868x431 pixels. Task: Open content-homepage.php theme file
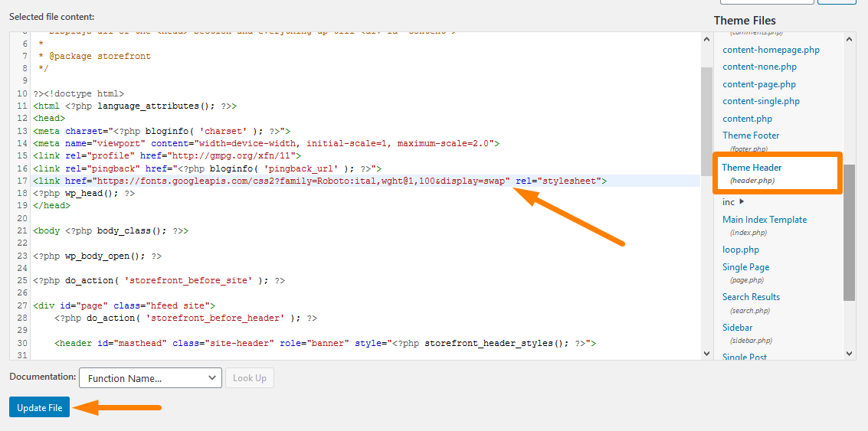(x=771, y=50)
